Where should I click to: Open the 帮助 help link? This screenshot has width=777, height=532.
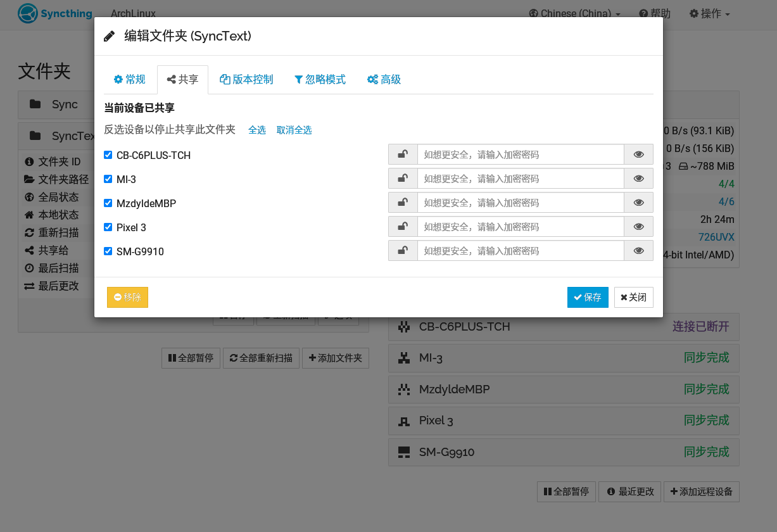tap(655, 13)
